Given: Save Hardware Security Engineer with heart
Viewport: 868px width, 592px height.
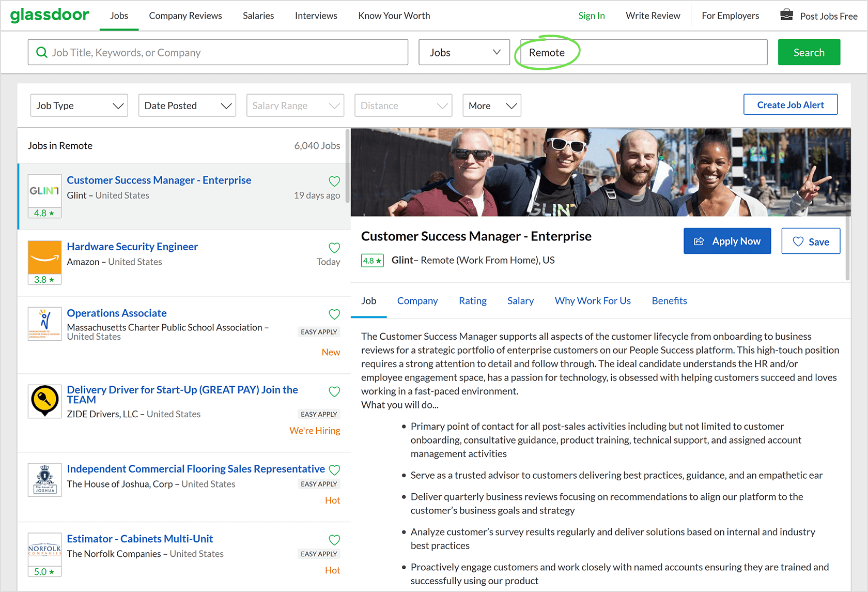Looking at the screenshot, I should tap(334, 248).
